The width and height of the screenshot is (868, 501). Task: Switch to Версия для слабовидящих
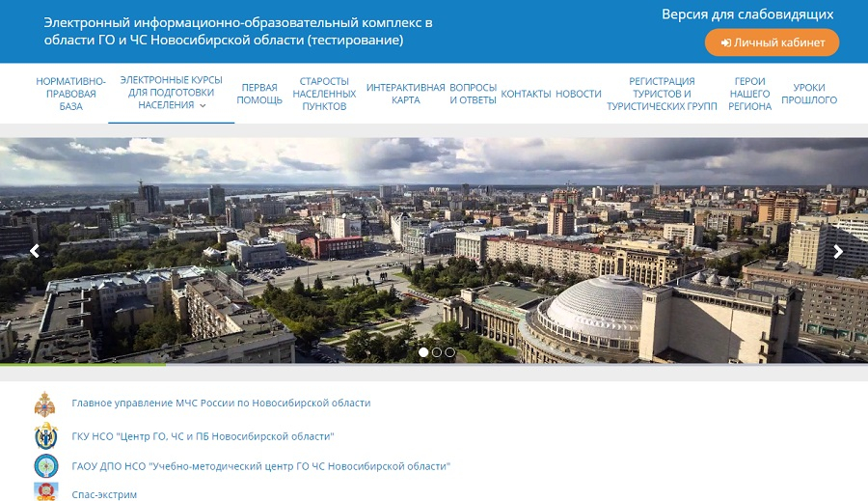click(747, 14)
